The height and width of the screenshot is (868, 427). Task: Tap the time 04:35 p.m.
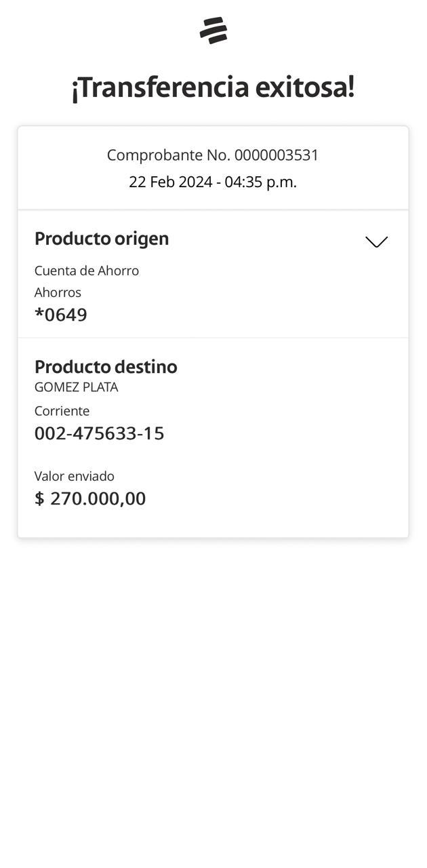261,182
